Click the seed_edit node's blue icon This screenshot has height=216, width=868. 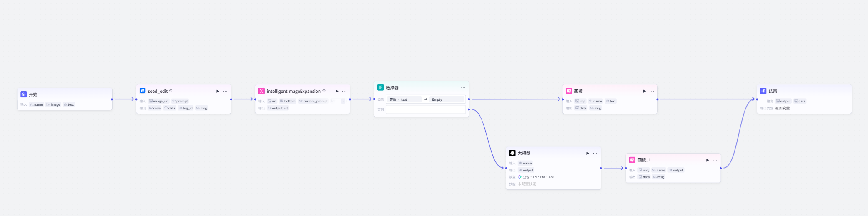pos(143,91)
